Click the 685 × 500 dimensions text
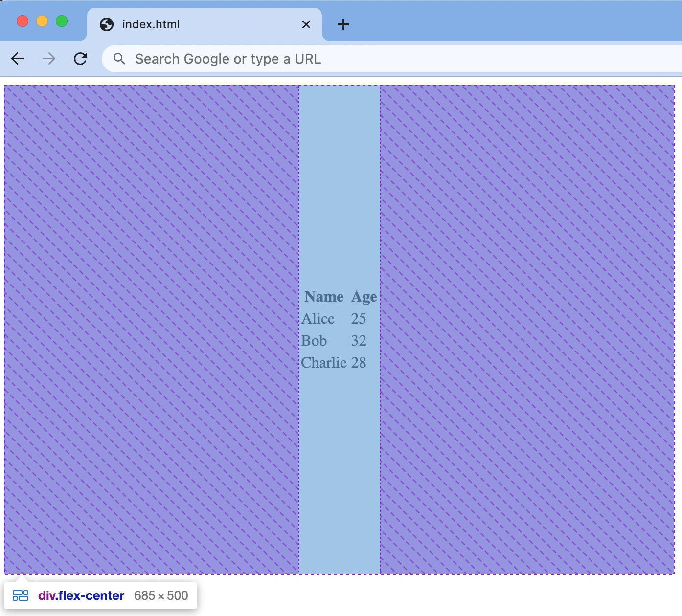Viewport: 682px width, 616px height. point(161,595)
